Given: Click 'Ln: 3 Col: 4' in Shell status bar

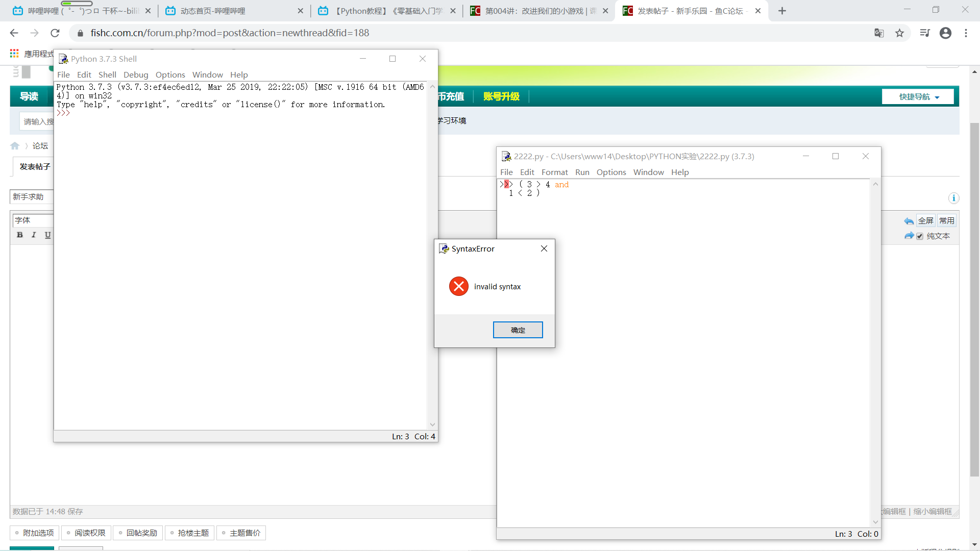Looking at the screenshot, I should click(413, 436).
